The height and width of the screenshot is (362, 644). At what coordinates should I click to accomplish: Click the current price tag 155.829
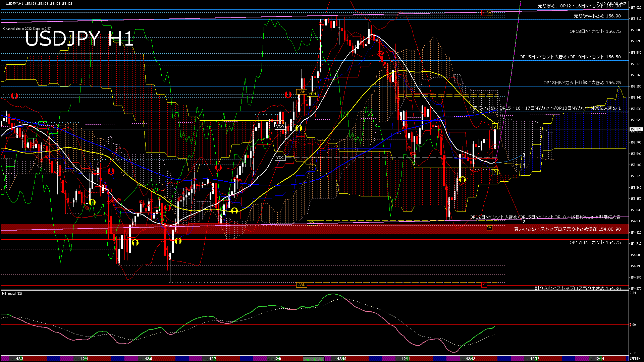[x=636, y=129]
